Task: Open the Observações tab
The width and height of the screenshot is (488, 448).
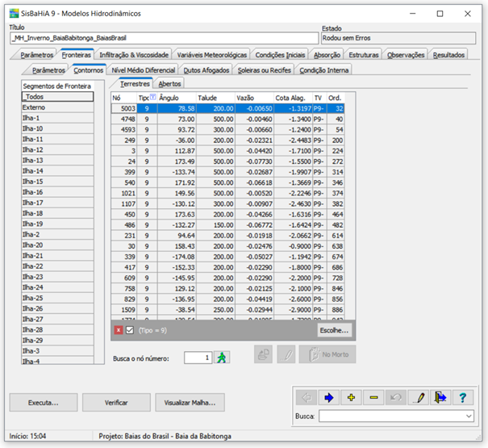Action: 406,55
